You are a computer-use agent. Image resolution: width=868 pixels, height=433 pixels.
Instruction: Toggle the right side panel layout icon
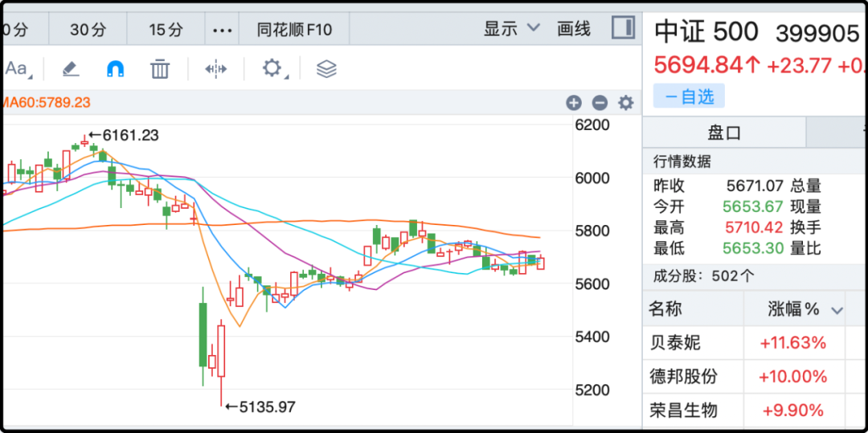coord(623,28)
